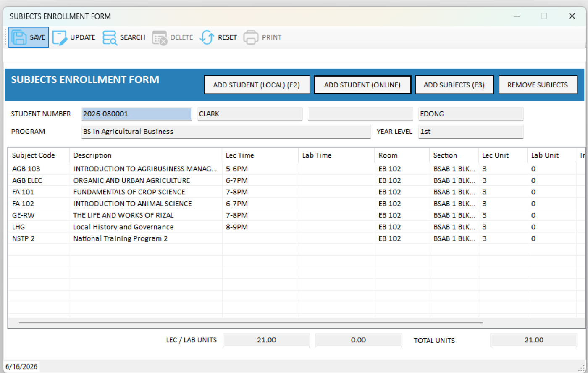Click the toolbar drag grip handle
588x373 pixels.
[x=6, y=37]
